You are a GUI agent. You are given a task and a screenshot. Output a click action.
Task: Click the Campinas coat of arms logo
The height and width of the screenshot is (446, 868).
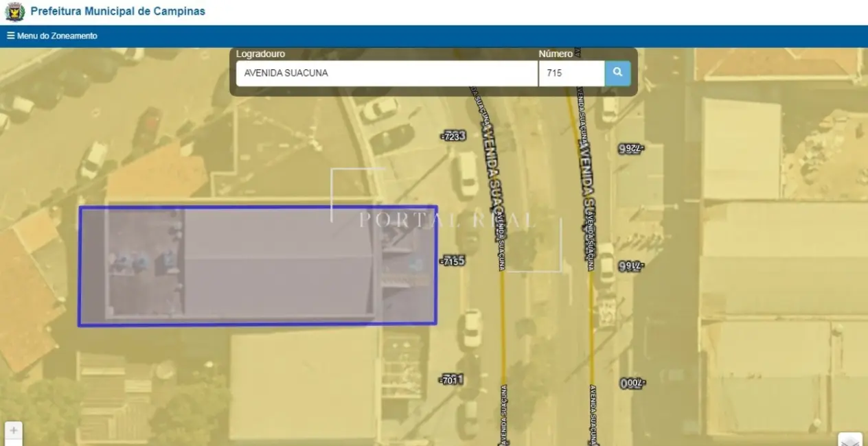tap(14, 12)
